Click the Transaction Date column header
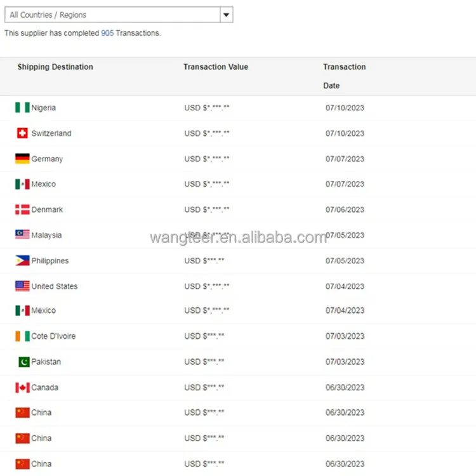The width and height of the screenshot is (476, 476). (x=344, y=76)
